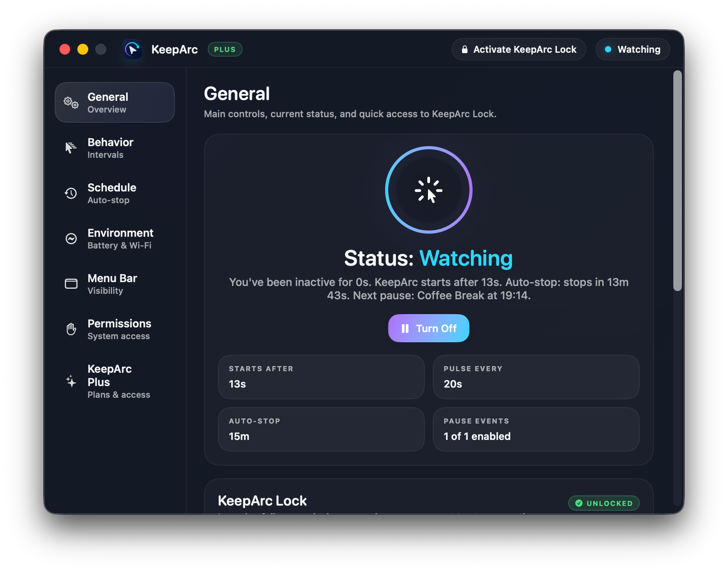Click the KeepArc Plus sparkle icon
This screenshot has width=728, height=572.
coord(71,381)
